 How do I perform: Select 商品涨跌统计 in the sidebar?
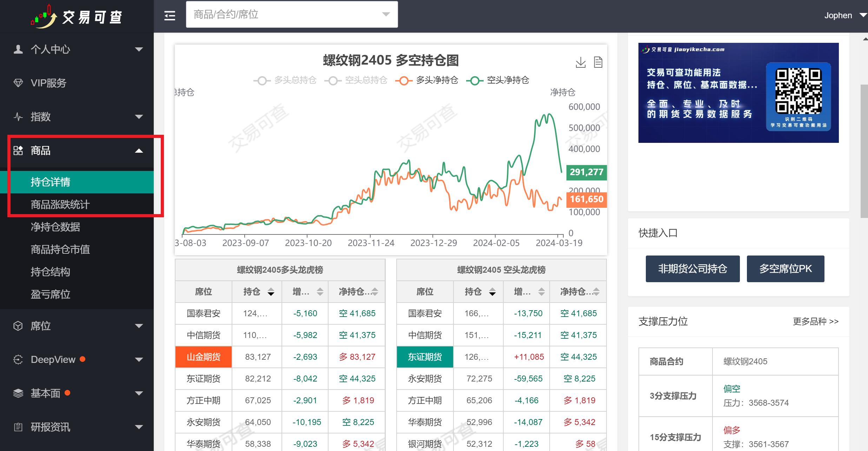click(60, 205)
